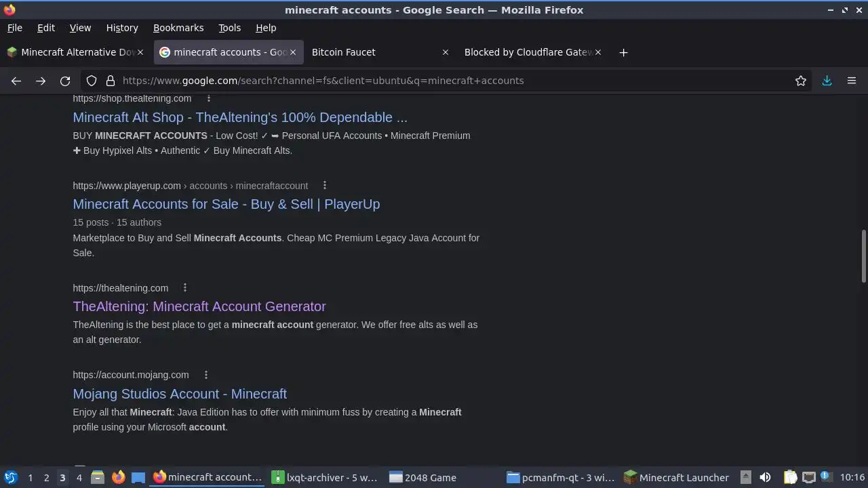Open options for playerup.com result
Image resolution: width=868 pixels, height=488 pixels.
[325, 185]
